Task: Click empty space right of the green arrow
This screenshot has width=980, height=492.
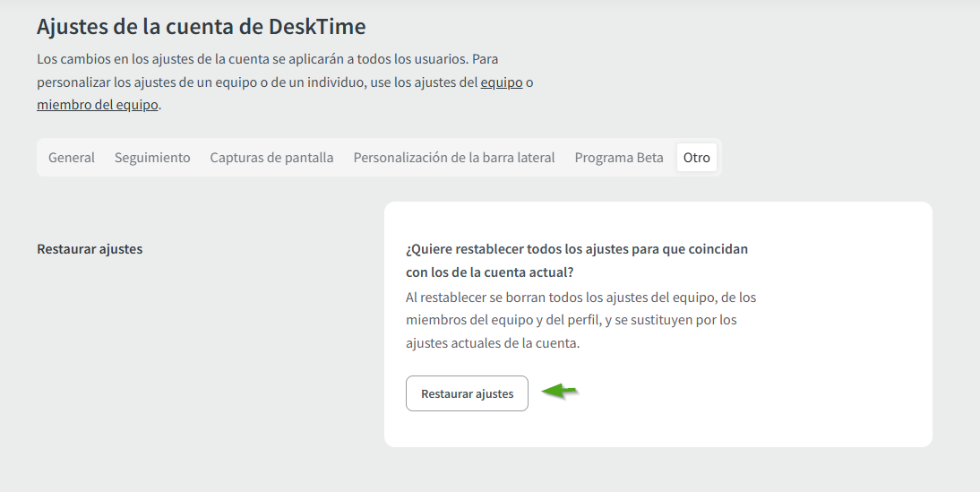Action: pyautogui.click(x=717, y=393)
